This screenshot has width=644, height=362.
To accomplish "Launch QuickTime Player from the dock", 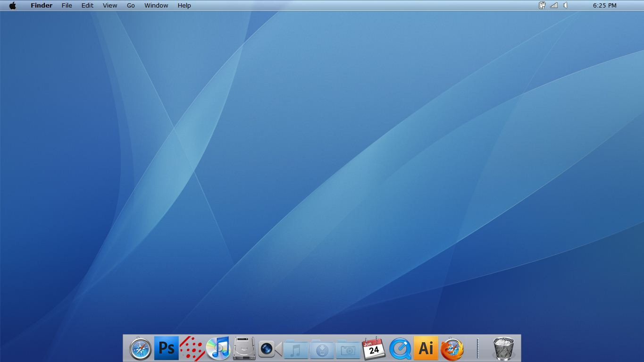I will point(400,349).
